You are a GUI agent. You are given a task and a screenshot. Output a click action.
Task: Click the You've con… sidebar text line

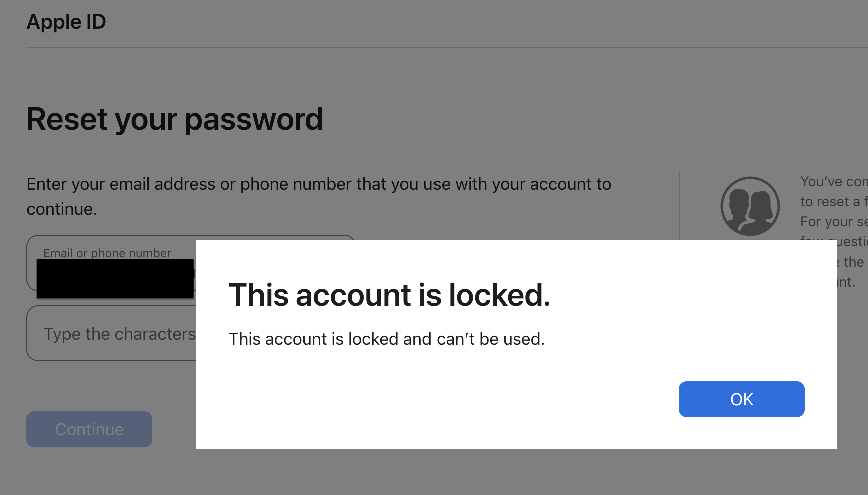833,181
